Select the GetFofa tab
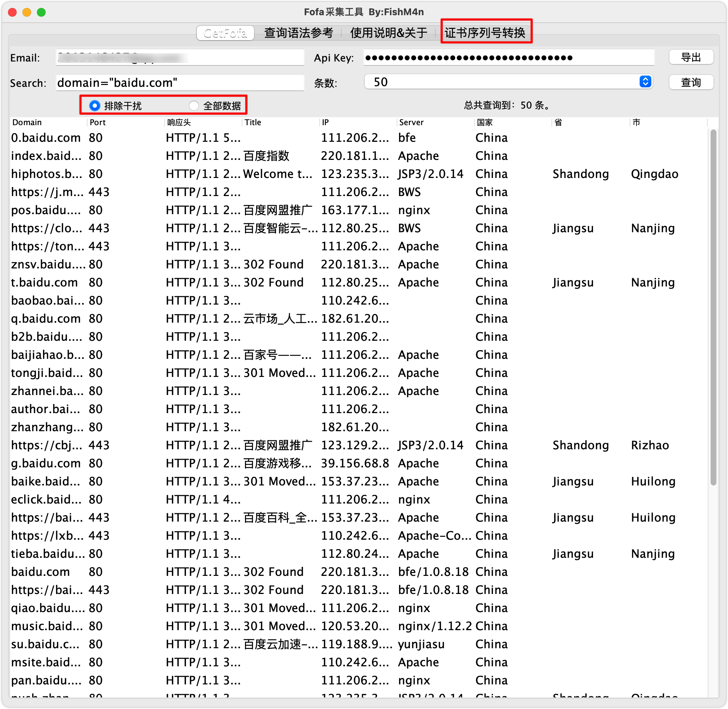 [225, 33]
